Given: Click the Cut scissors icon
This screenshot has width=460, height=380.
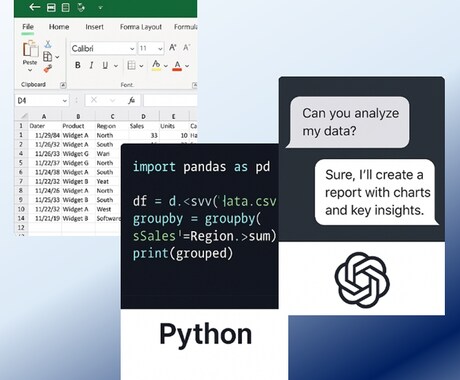Looking at the screenshot, I should pos(48,44).
